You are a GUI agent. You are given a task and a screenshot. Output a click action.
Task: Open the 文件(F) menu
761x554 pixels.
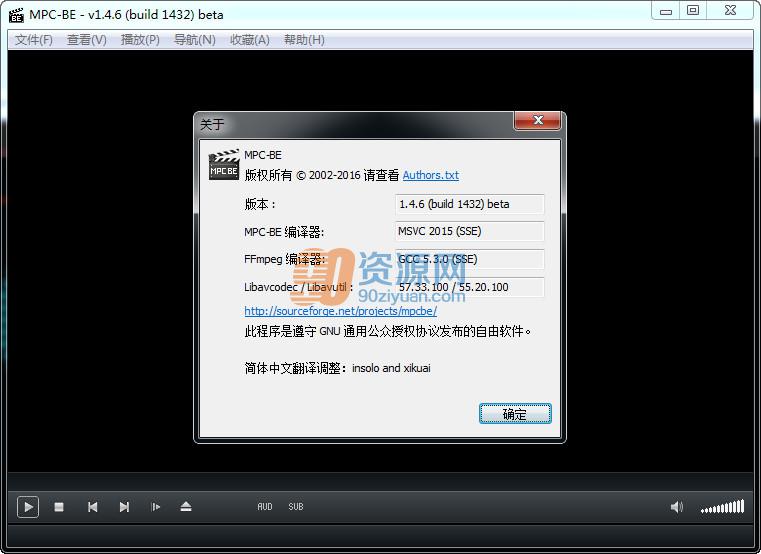tap(33, 40)
